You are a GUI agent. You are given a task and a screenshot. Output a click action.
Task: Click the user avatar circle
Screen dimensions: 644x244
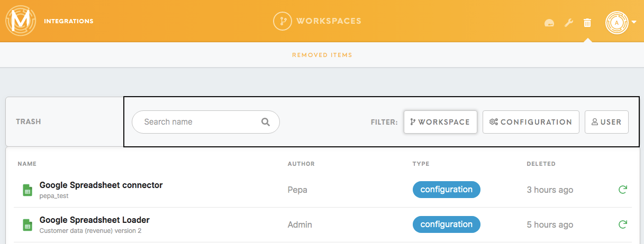click(x=617, y=23)
